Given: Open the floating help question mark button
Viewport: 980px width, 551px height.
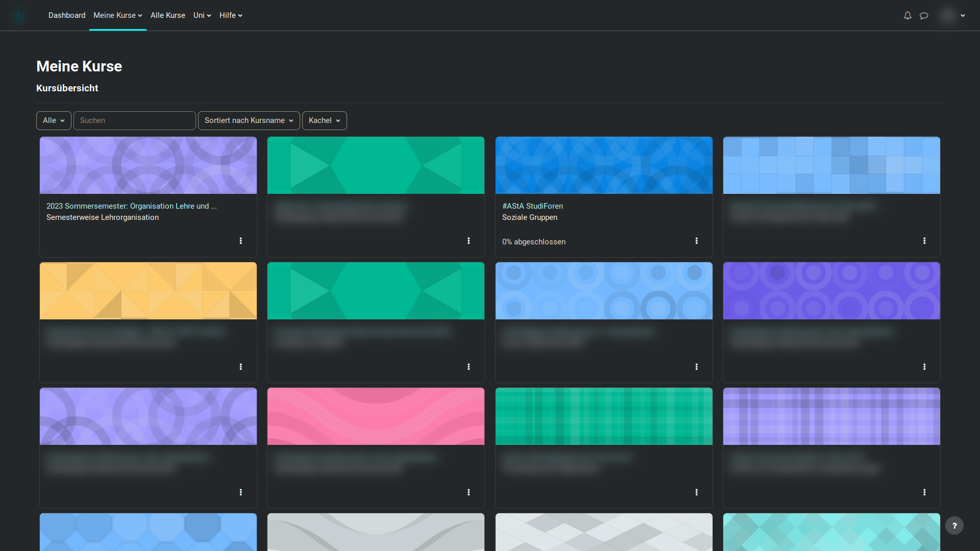Looking at the screenshot, I should [954, 525].
